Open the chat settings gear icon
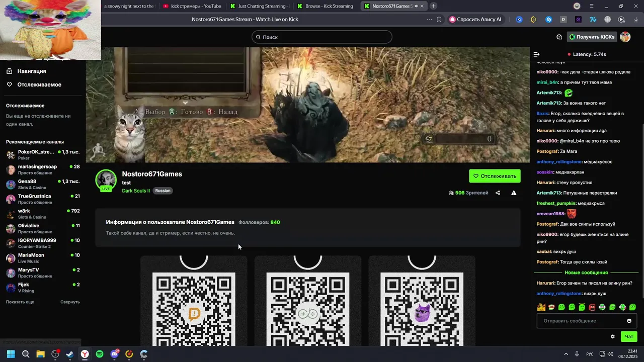The height and width of the screenshot is (362, 644). [x=612, y=336]
